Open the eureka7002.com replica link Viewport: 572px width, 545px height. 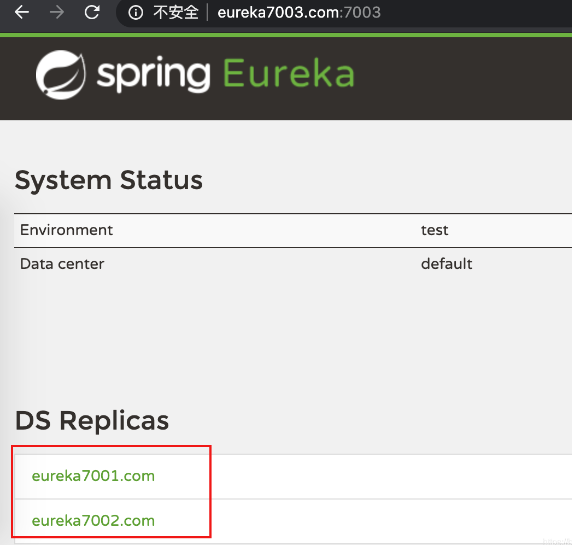pyautogui.click(x=93, y=521)
